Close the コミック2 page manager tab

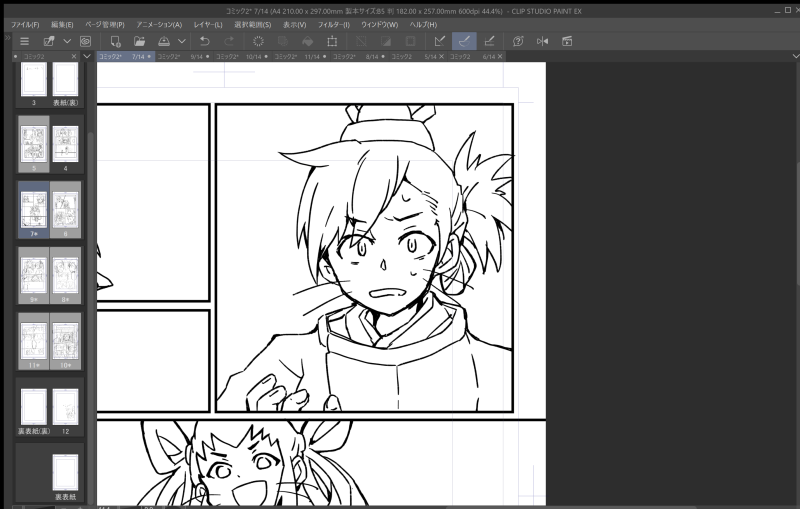tap(74, 57)
